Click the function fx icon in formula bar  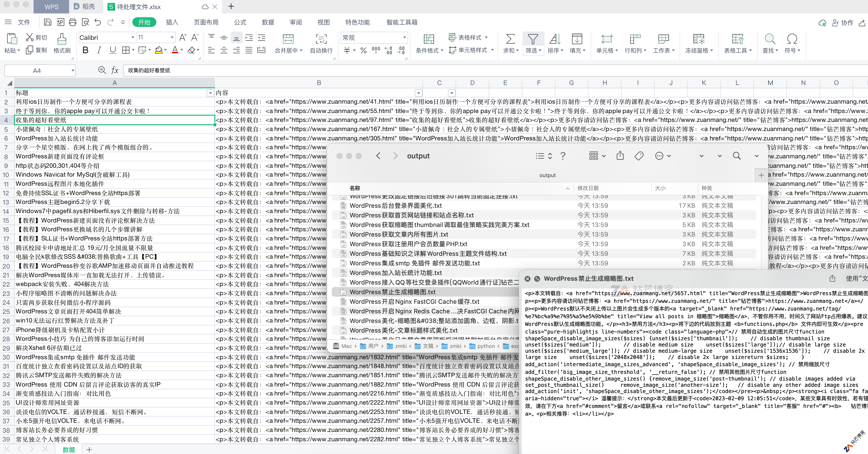[115, 70]
